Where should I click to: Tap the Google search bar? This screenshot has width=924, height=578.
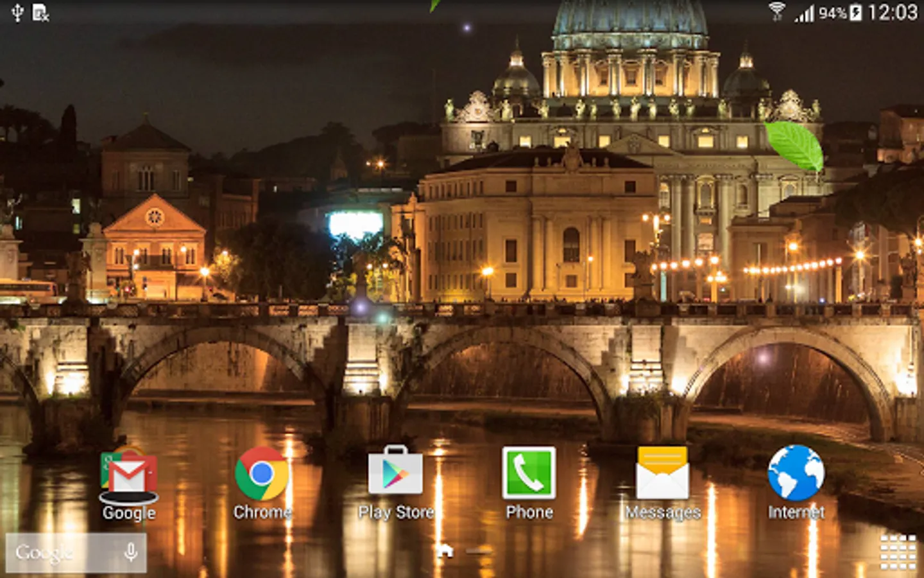click(x=76, y=552)
